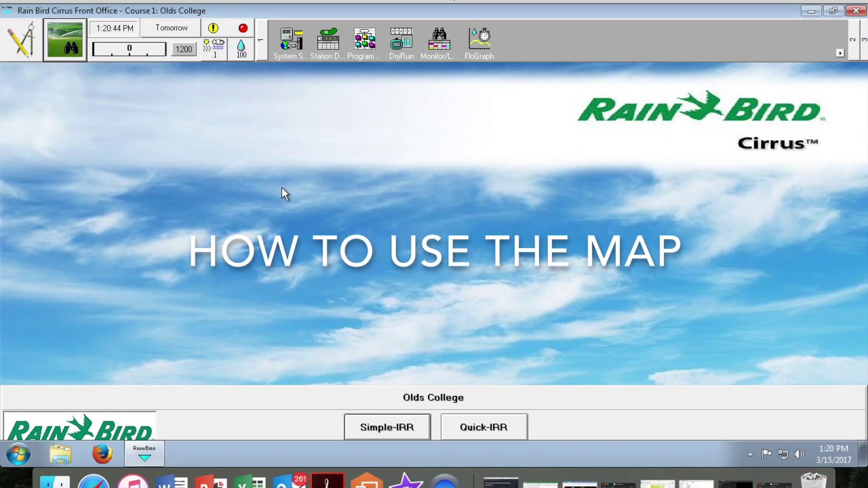Click the Simple-IRR button
Image resolution: width=868 pixels, height=488 pixels.
coord(387,427)
